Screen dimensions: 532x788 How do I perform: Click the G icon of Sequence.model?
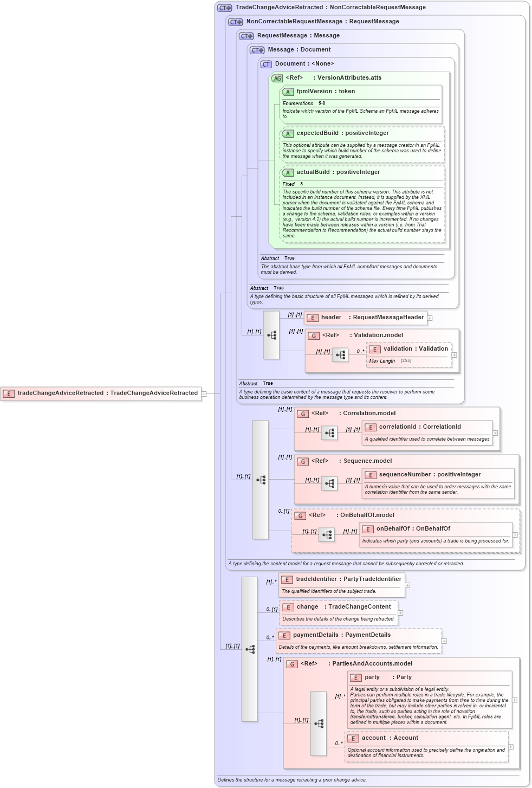tap(302, 462)
